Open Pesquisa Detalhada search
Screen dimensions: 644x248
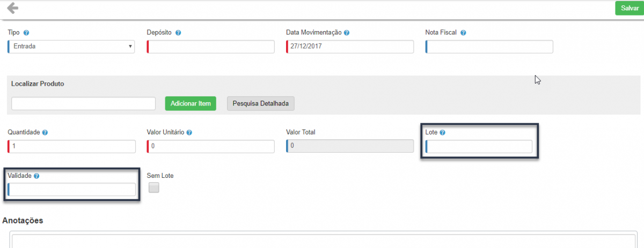tap(261, 103)
